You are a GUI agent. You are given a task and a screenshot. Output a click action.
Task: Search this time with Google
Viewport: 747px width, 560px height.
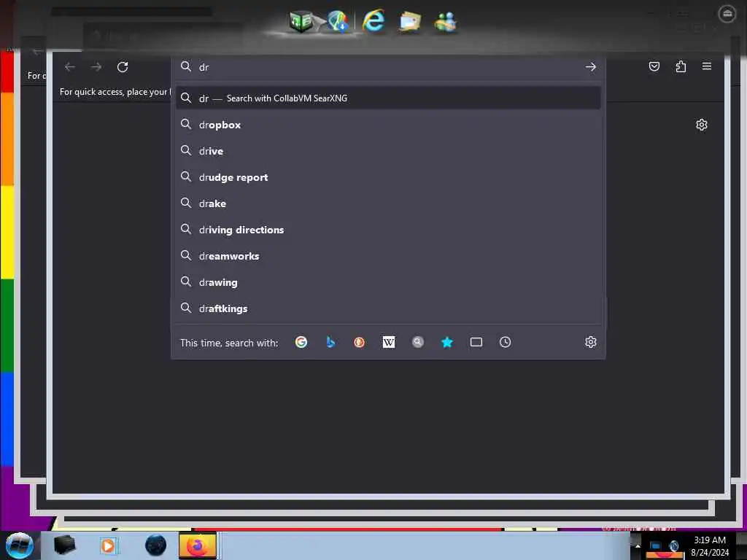click(301, 342)
